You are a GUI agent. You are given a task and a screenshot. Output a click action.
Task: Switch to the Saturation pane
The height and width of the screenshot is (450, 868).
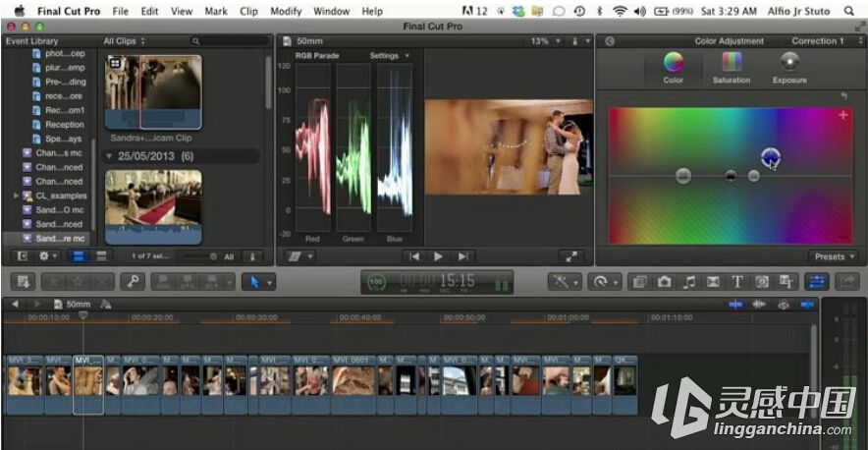[732, 68]
